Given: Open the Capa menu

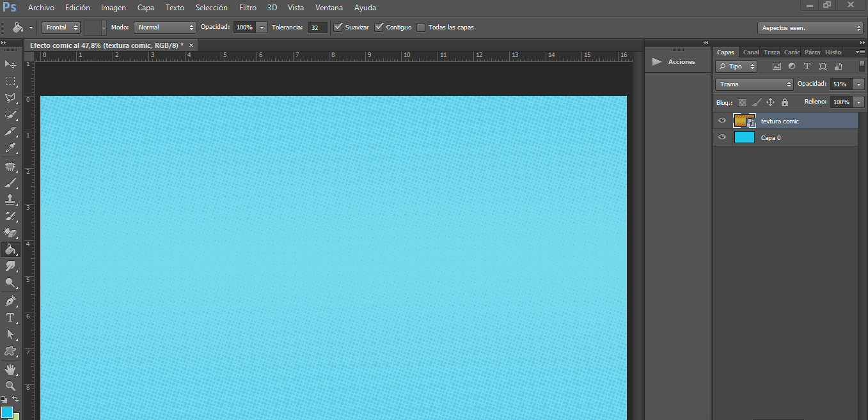Looking at the screenshot, I should pyautogui.click(x=146, y=8).
